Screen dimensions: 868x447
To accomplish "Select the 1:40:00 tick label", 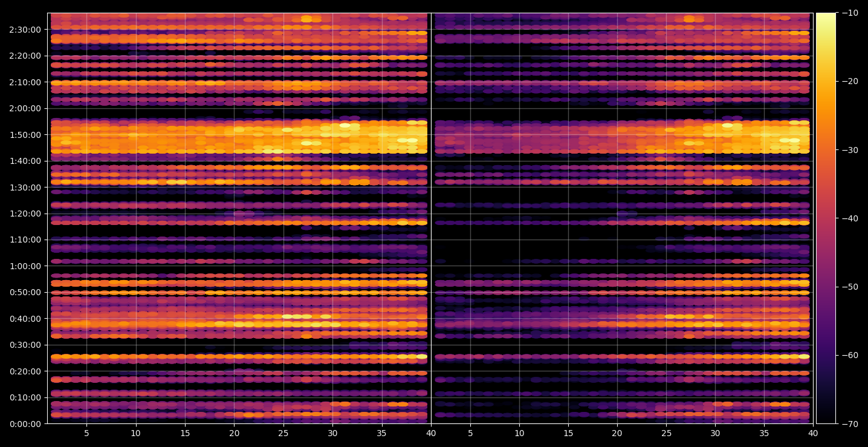I will click(x=25, y=160).
